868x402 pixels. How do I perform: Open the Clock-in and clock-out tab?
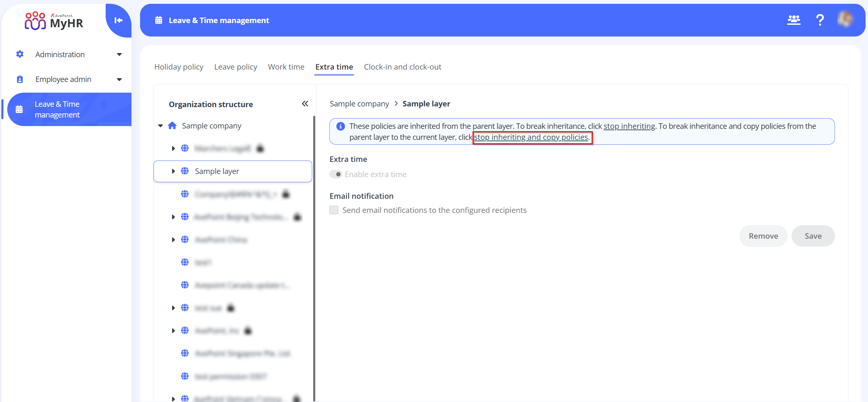click(402, 66)
